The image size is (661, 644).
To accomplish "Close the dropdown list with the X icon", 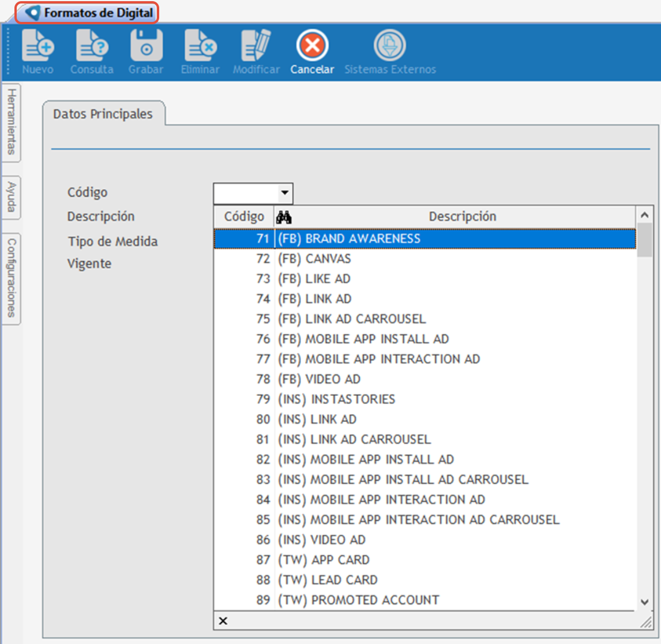I will click(x=223, y=621).
